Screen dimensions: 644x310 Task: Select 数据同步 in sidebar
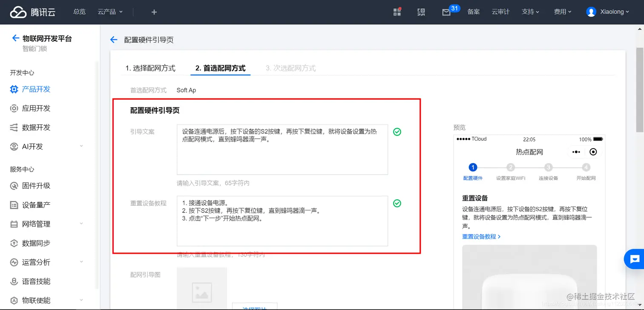(x=36, y=243)
